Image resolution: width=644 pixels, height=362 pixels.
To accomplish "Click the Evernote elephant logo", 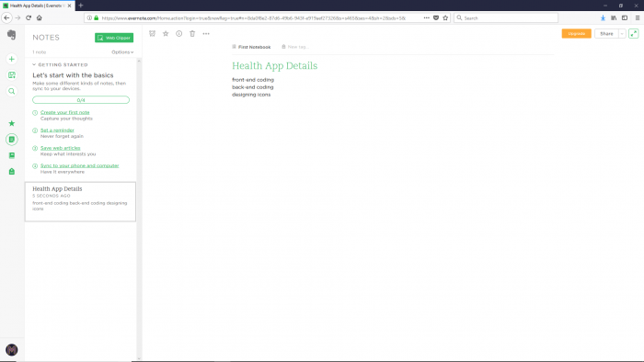I will (x=11, y=35).
